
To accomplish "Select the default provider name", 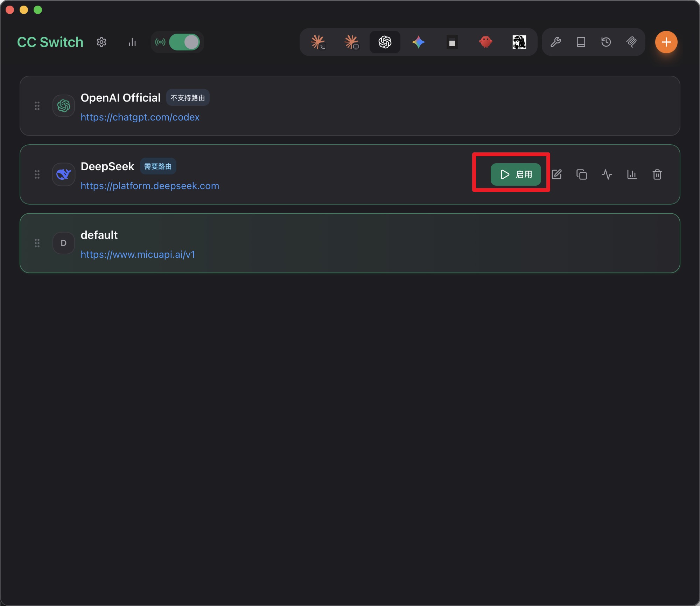I will click(99, 235).
